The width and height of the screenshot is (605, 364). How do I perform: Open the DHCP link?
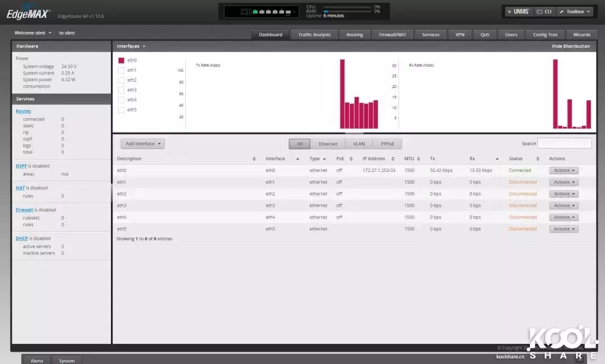[x=22, y=239]
